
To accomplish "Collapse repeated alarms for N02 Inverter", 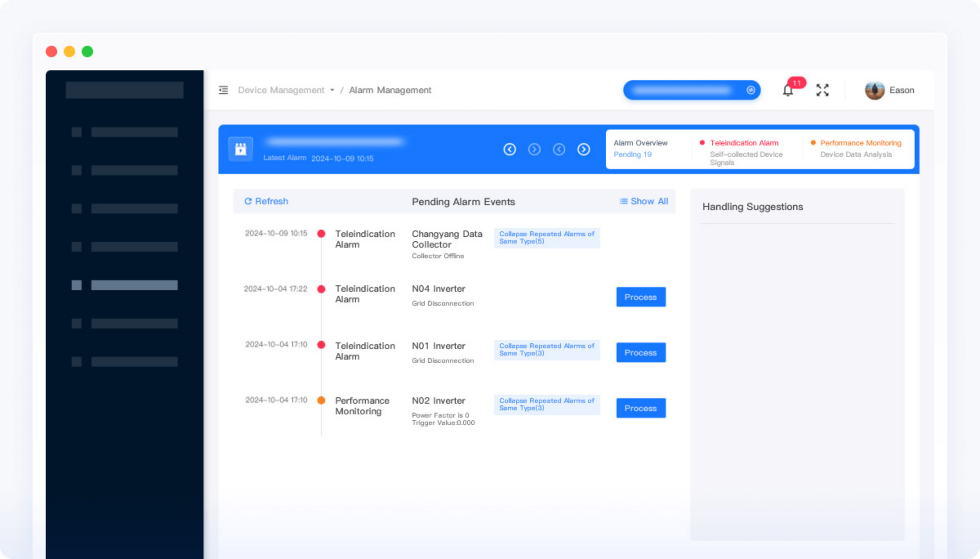I will point(546,405).
